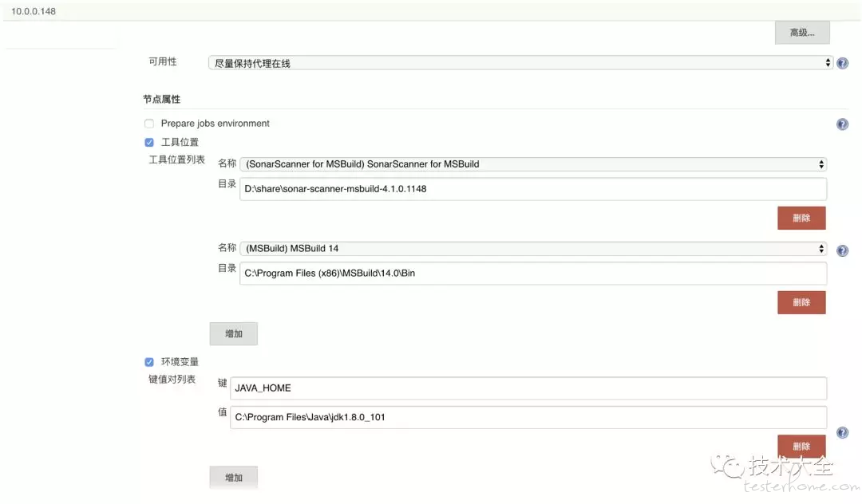Enable the Prepare jobs environment checkbox

pos(149,124)
